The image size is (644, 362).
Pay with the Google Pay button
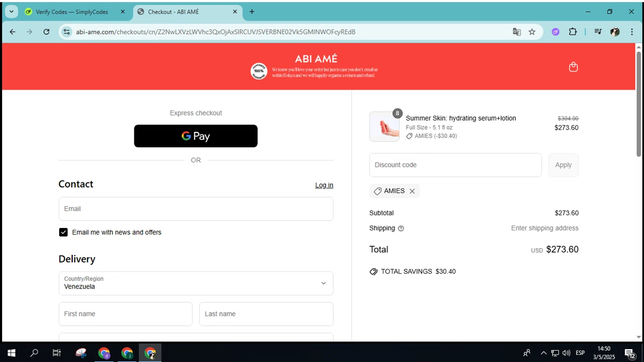[x=196, y=136]
